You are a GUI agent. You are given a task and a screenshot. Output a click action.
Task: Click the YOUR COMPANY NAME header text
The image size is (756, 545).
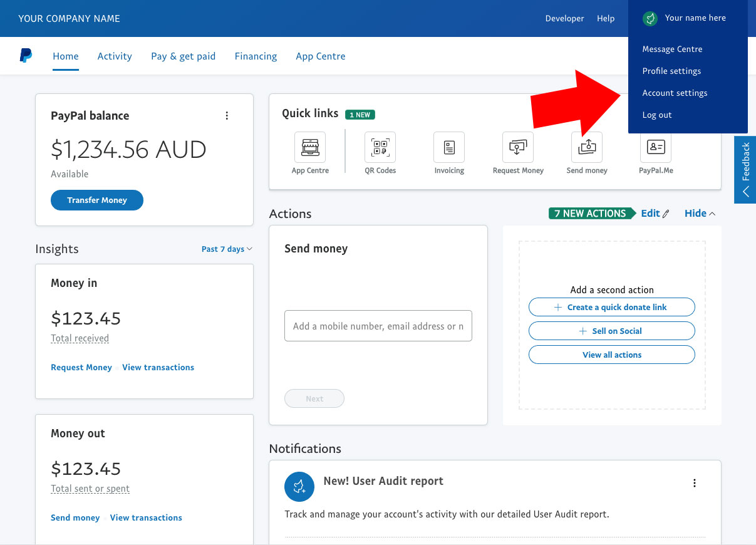click(x=69, y=18)
